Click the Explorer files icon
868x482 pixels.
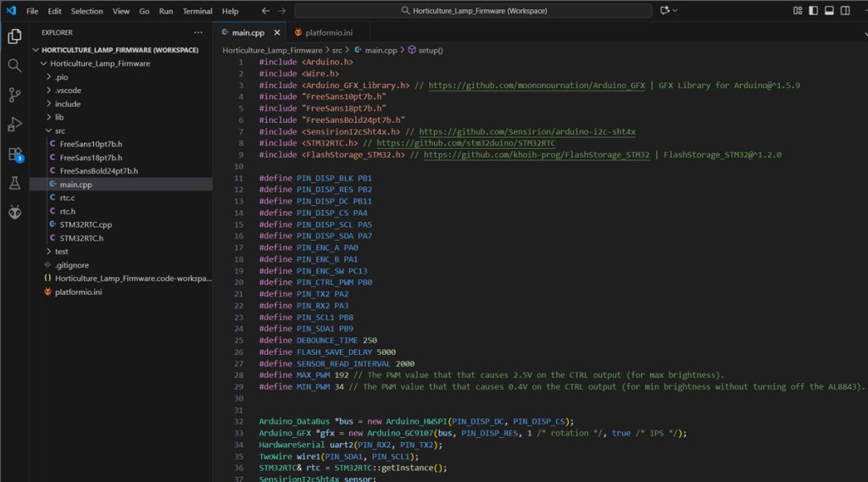14,36
